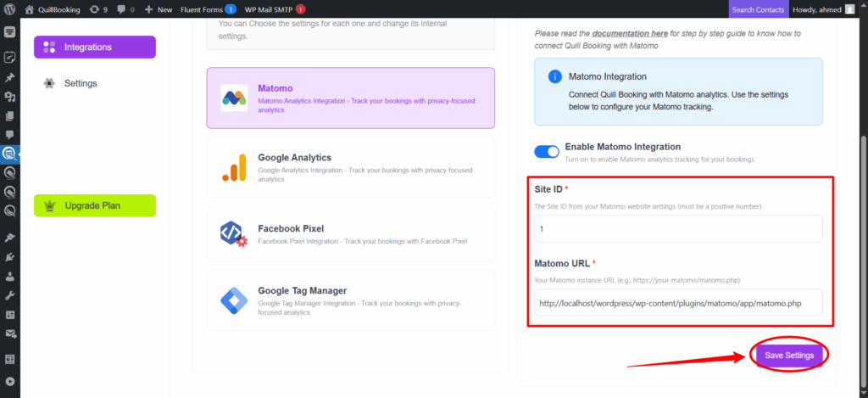The height and width of the screenshot is (398, 868).
Task: Open Fluent Forms in the admin bar
Action: pyautogui.click(x=203, y=9)
